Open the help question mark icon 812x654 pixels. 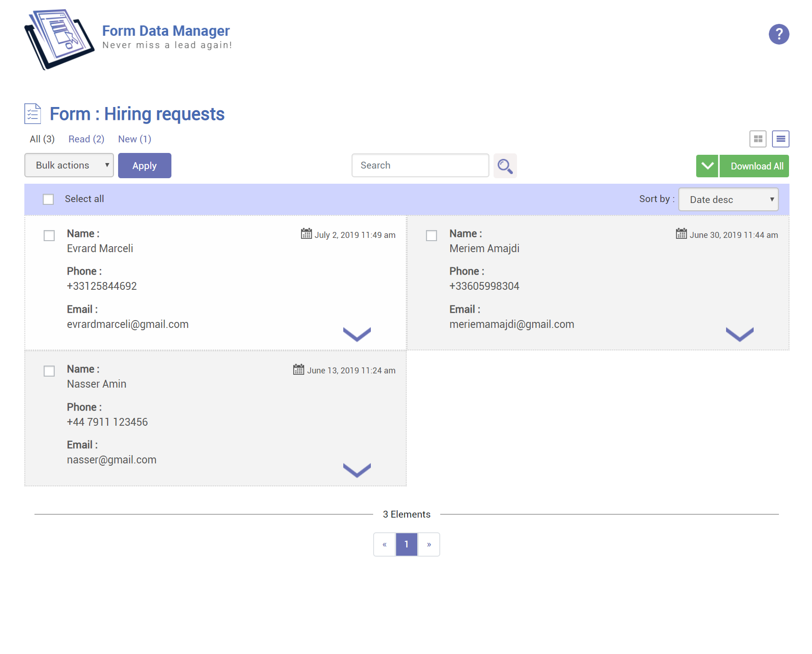[778, 34]
